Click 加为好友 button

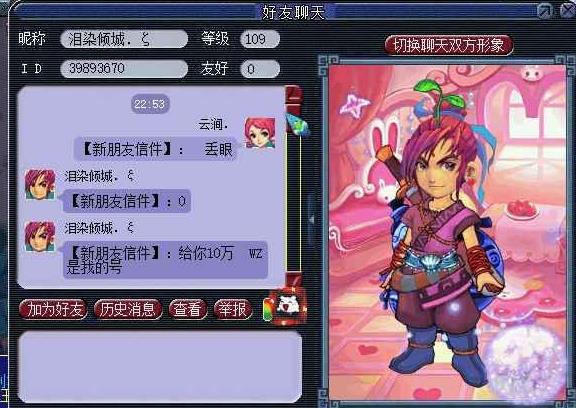click(x=53, y=309)
